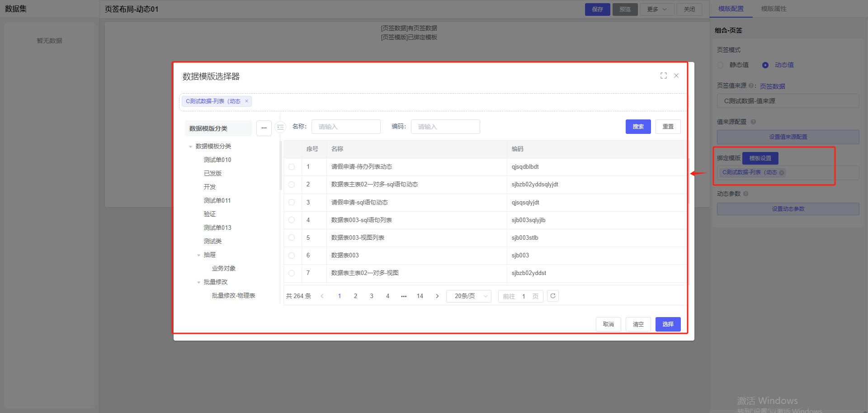Screen dimensions: 868x413
Task: Click the 搜索 button
Action: tap(638, 127)
